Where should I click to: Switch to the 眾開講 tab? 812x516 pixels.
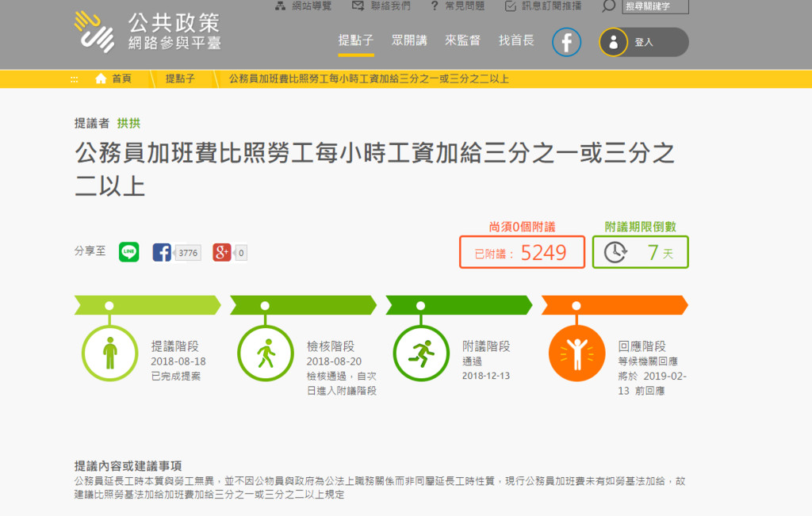pyautogui.click(x=409, y=40)
